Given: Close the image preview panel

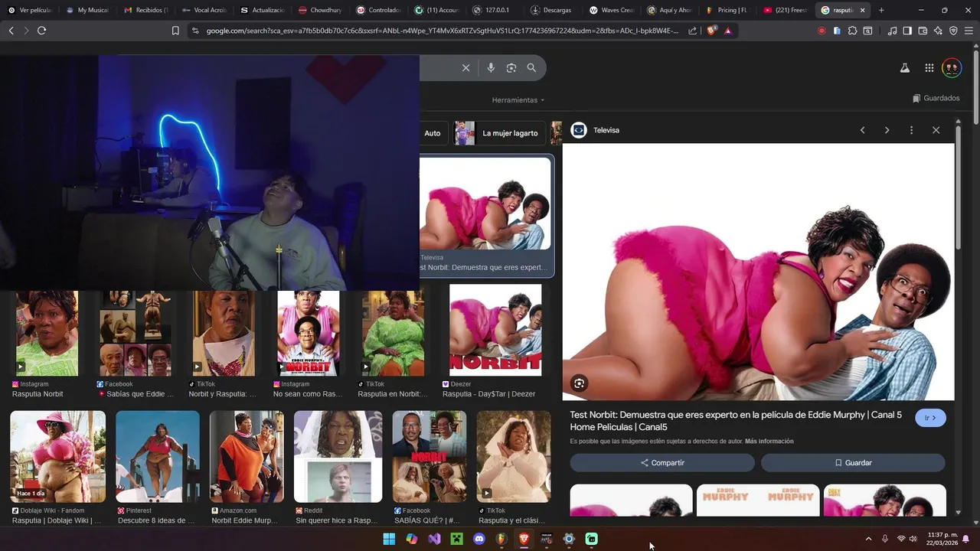Looking at the screenshot, I should tap(936, 130).
